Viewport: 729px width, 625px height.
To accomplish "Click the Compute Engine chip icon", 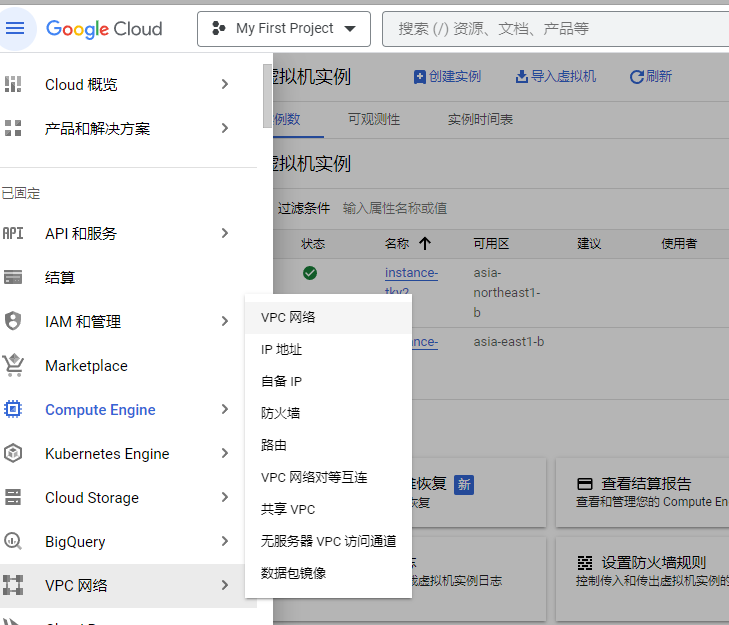I will coord(13,409).
